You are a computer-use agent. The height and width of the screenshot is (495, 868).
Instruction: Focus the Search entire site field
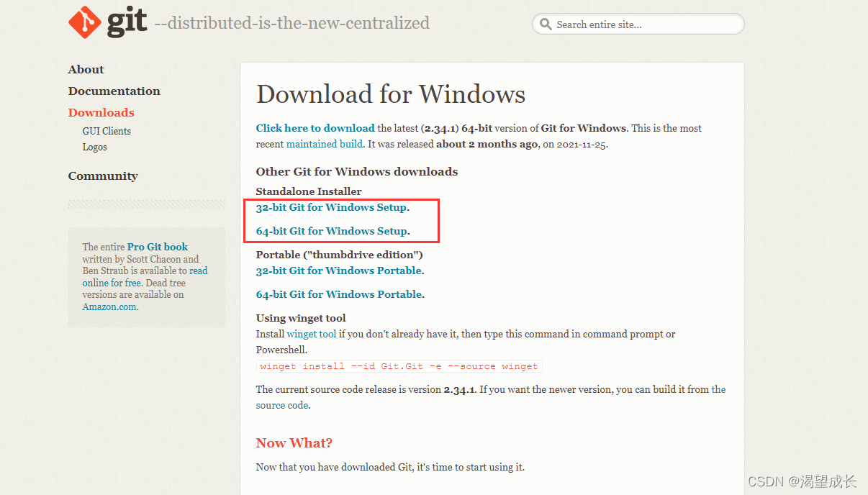(638, 24)
